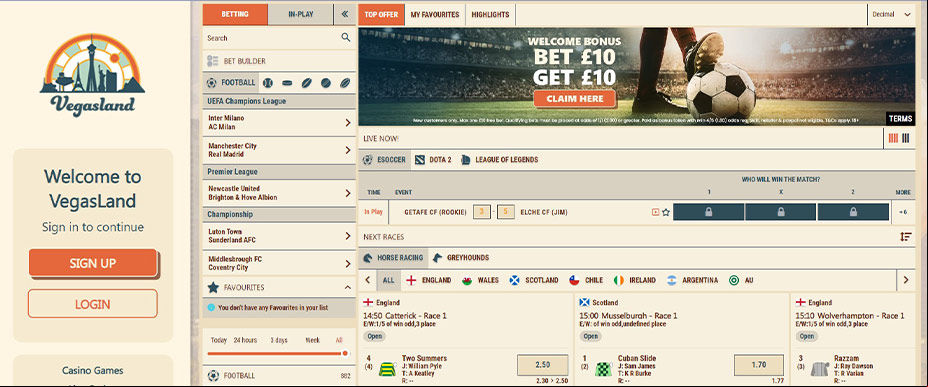Select the Greyhounds racing icon
The image size is (928, 387).
[437, 258]
